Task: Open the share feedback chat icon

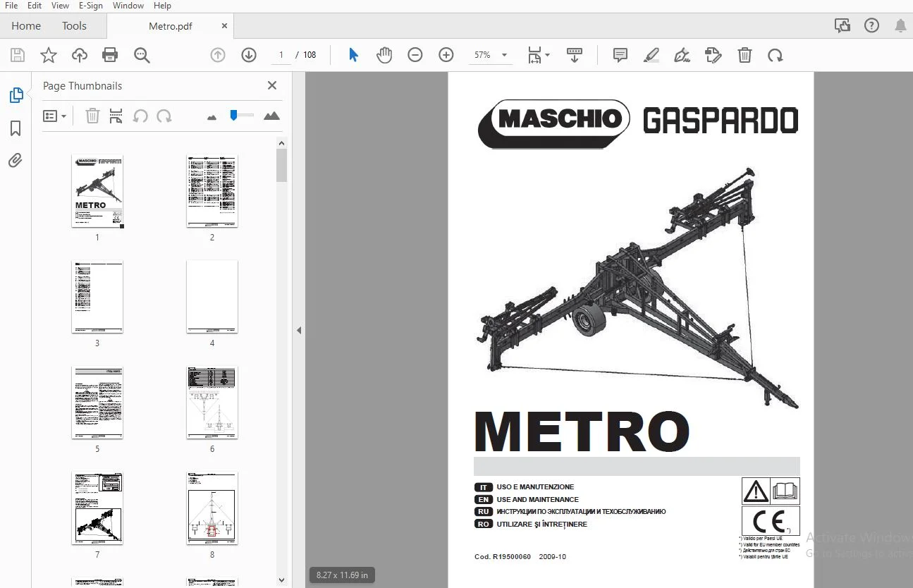Action: (x=842, y=26)
